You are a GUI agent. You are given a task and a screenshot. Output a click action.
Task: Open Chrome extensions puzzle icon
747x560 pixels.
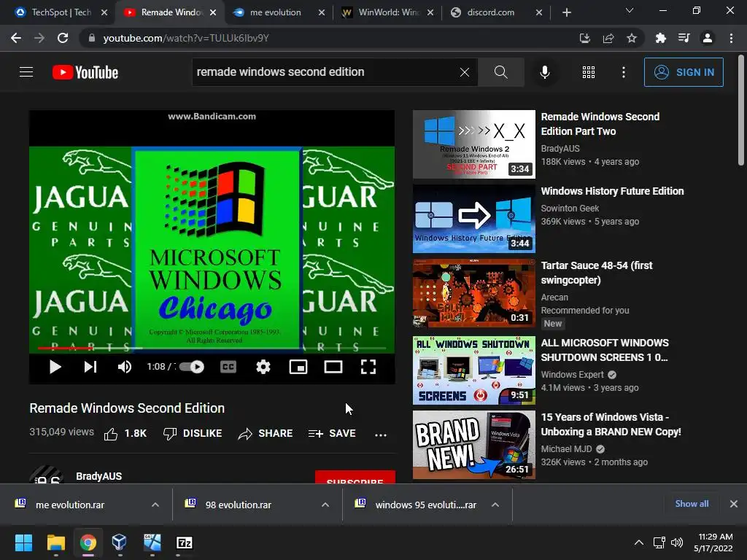pos(660,38)
